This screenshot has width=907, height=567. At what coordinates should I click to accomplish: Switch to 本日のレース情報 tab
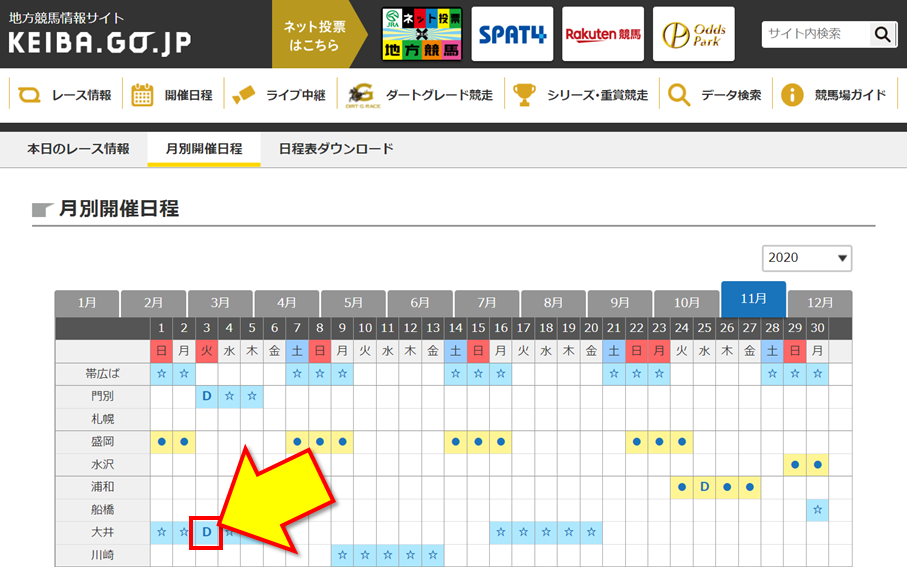point(78,149)
